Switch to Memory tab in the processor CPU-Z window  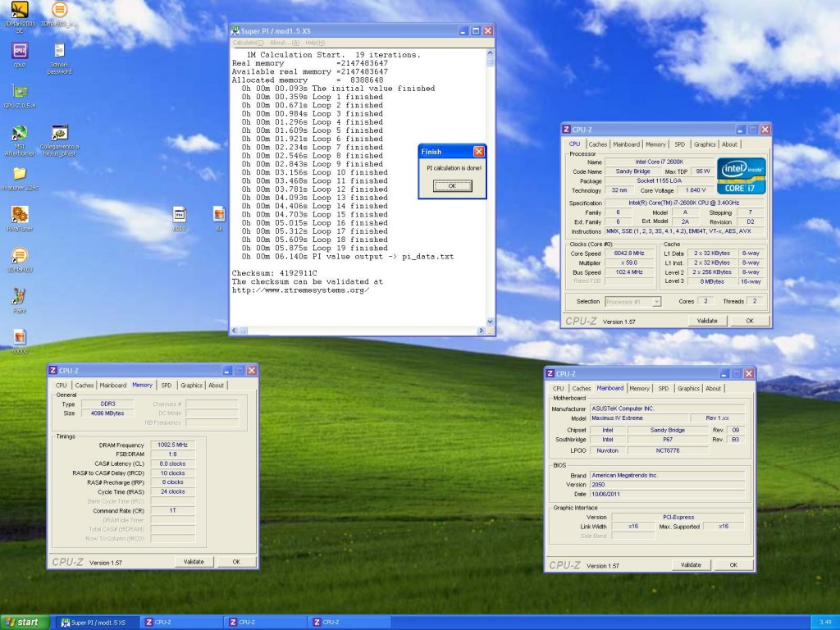pyautogui.click(x=655, y=144)
